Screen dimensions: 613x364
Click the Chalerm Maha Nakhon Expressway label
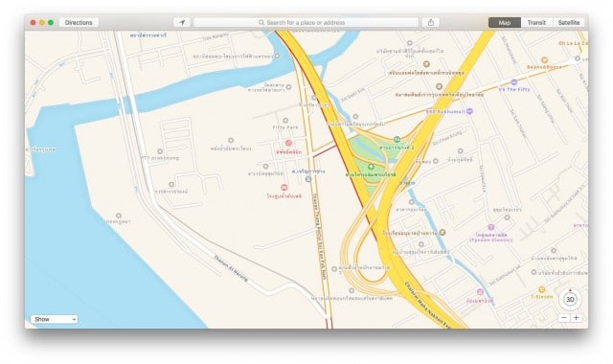(x=428, y=306)
